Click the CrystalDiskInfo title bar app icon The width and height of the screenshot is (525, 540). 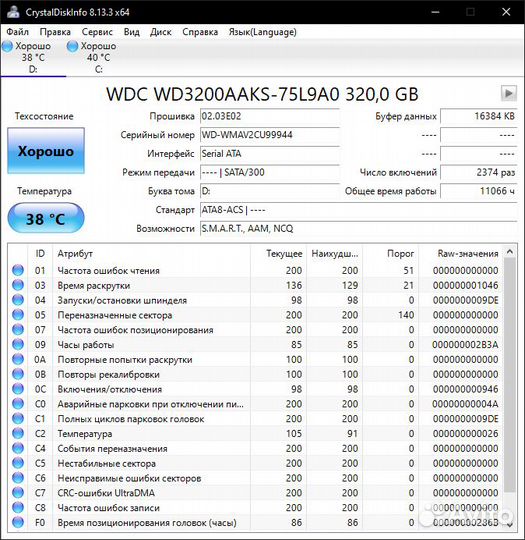tap(13, 12)
